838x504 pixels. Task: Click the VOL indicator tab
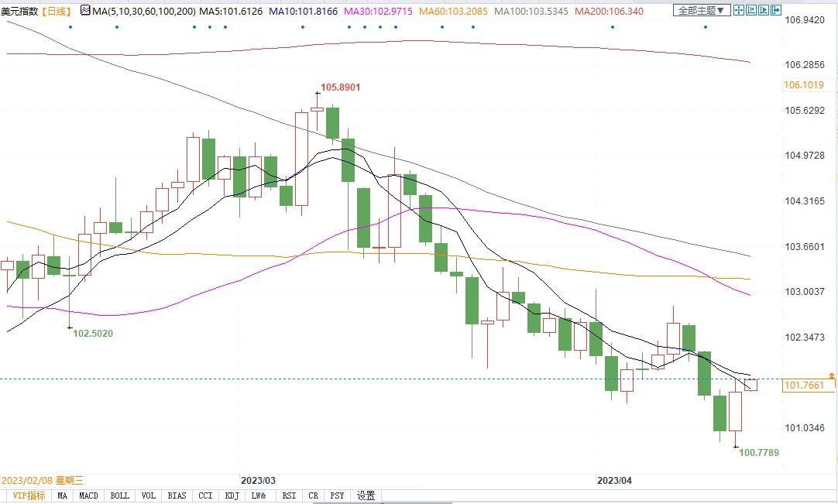[149, 496]
